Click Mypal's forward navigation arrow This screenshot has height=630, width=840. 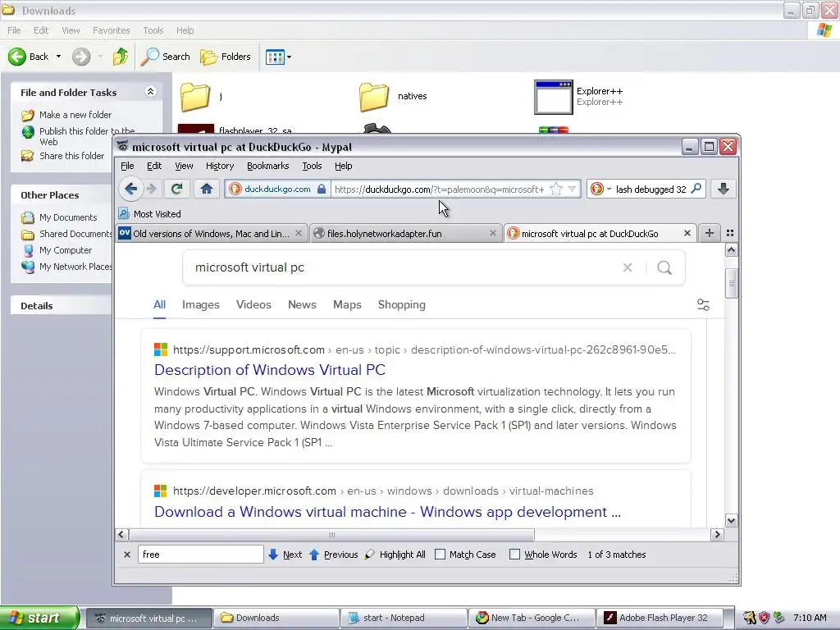[x=152, y=189]
